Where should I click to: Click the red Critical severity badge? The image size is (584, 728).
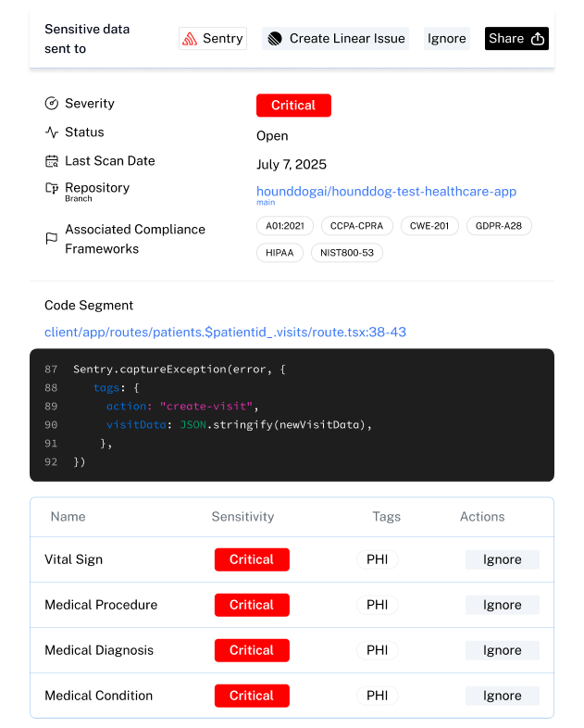click(x=293, y=106)
